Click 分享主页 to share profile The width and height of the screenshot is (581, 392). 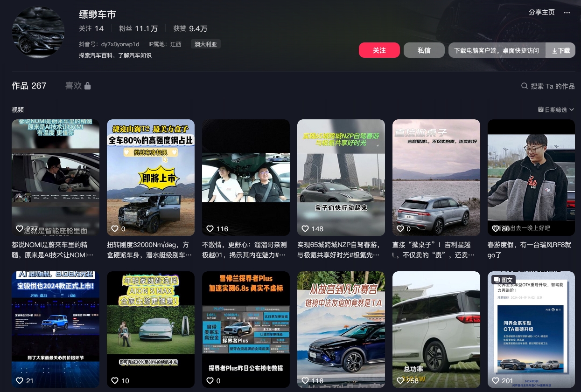click(542, 13)
